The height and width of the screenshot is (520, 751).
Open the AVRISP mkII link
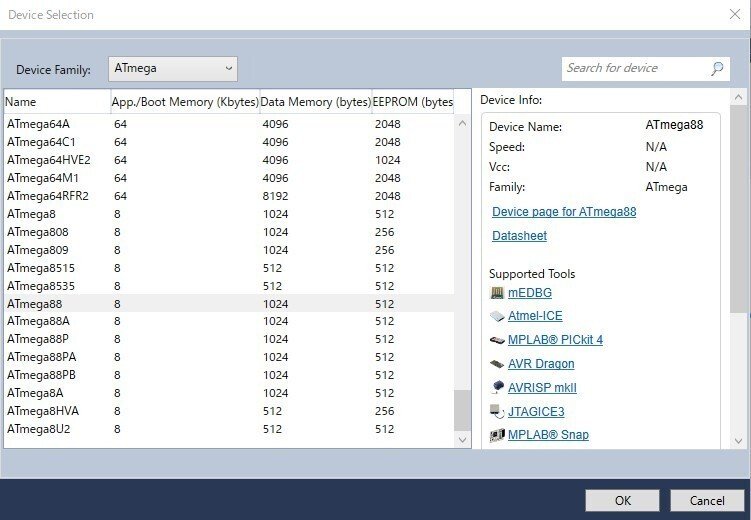(x=542, y=387)
